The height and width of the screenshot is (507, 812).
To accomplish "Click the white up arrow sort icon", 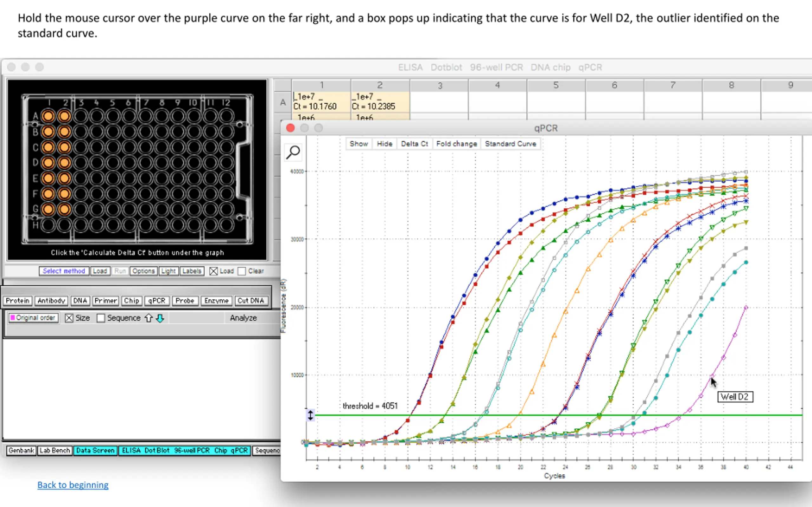I will pos(149,318).
